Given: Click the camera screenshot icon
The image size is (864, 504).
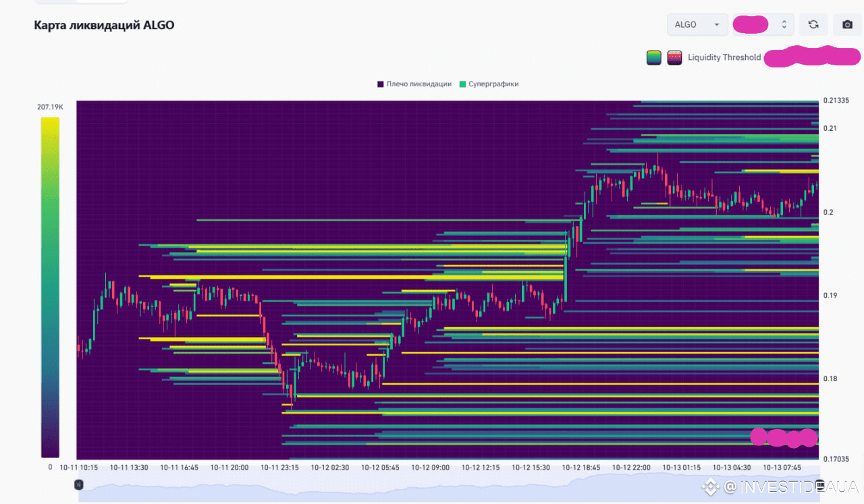Looking at the screenshot, I should tap(847, 25).
